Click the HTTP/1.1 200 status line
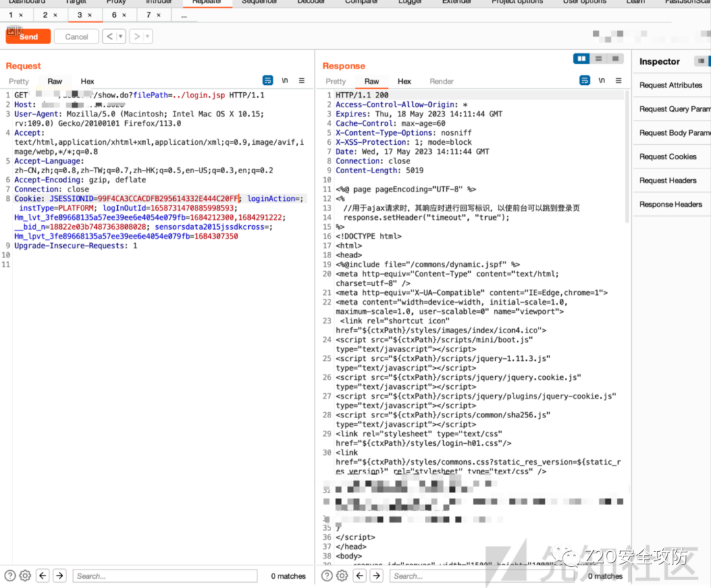The height and width of the screenshot is (588, 711). point(362,95)
